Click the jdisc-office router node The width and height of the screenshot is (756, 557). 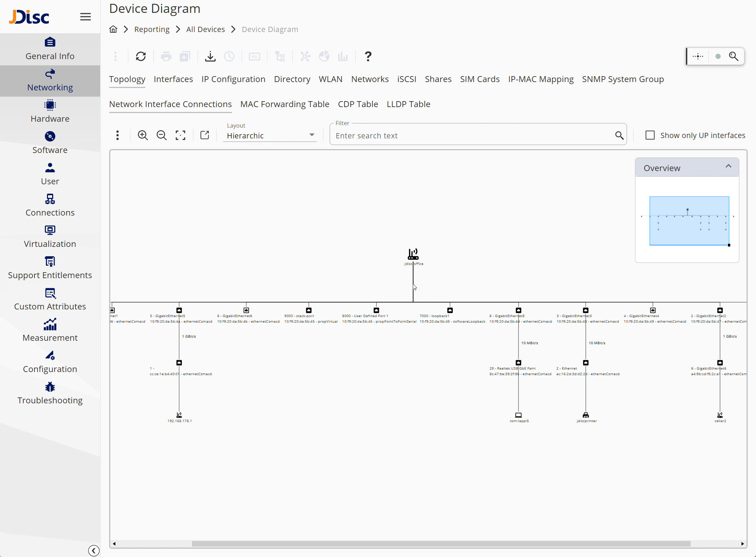[x=413, y=254]
